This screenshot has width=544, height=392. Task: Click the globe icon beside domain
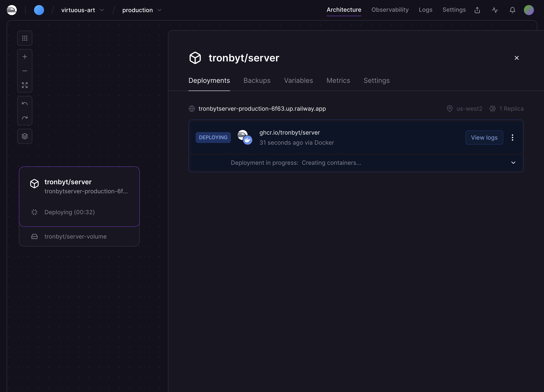pos(192,109)
